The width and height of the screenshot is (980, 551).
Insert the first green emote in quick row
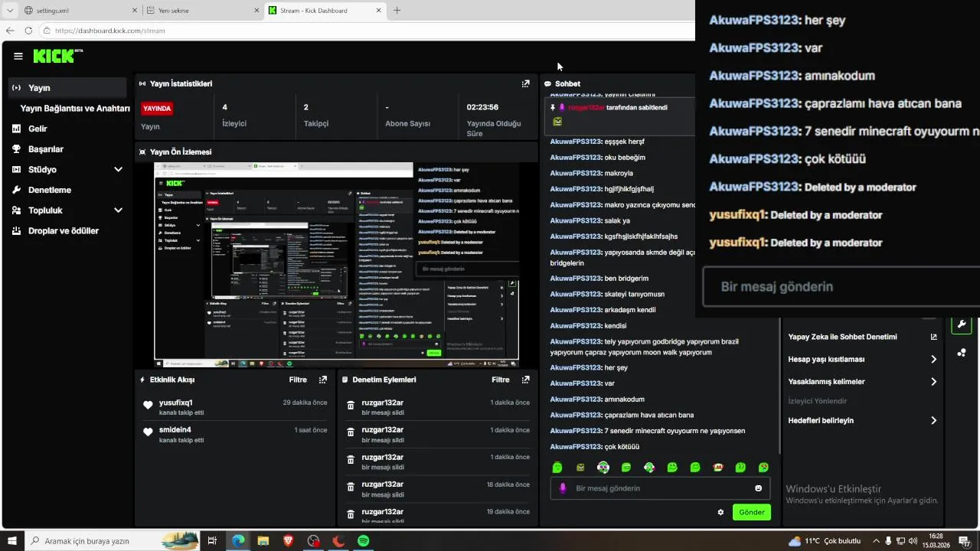coord(557,468)
